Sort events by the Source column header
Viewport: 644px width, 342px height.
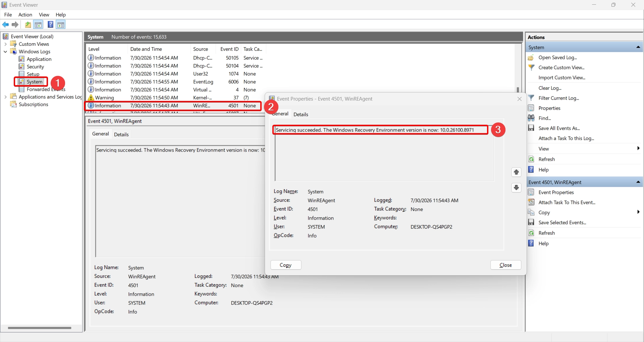pos(204,49)
